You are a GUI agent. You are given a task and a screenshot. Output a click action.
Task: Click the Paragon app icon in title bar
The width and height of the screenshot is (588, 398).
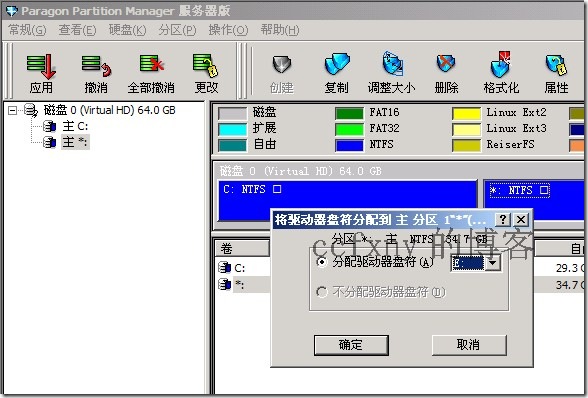(12, 11)
